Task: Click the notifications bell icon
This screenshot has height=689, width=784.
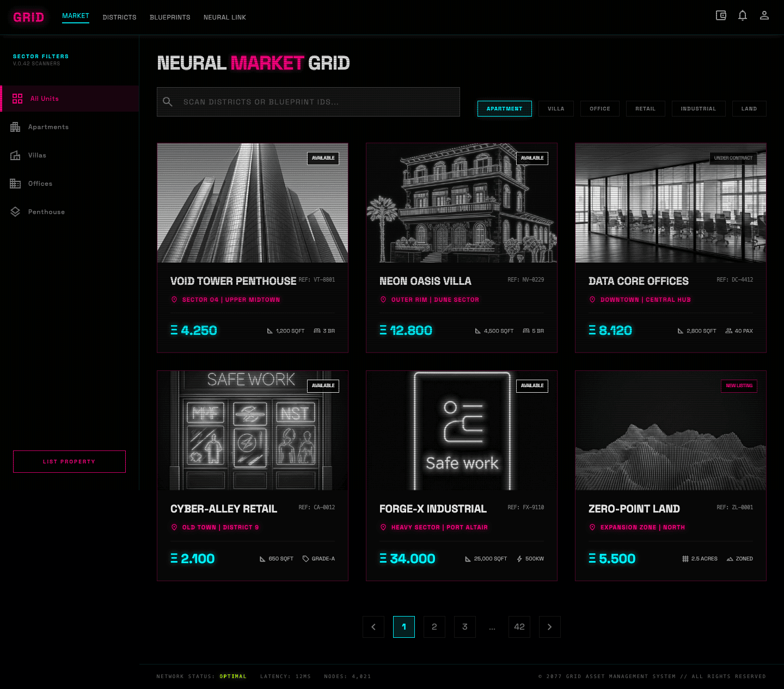Action: [743, 15]
